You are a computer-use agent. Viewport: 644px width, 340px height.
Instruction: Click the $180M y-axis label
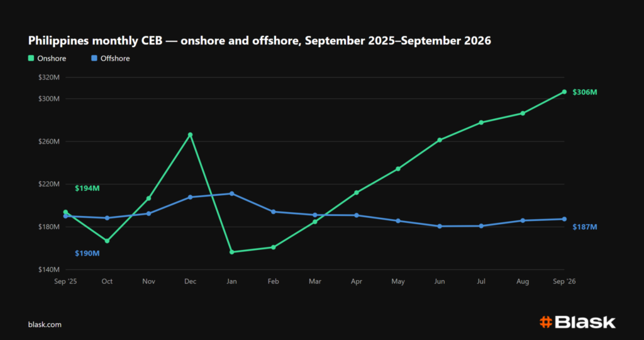pyautogui.click(x=50, y=227)
